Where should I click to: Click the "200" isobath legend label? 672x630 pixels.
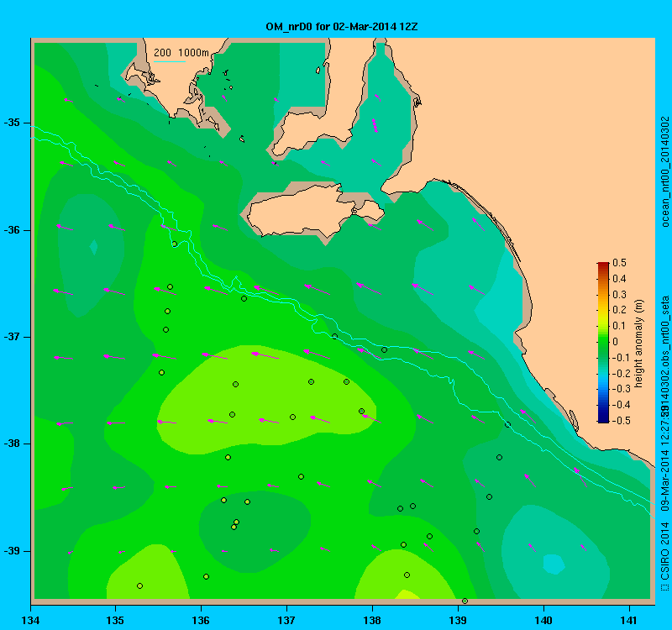pos(162,53)
